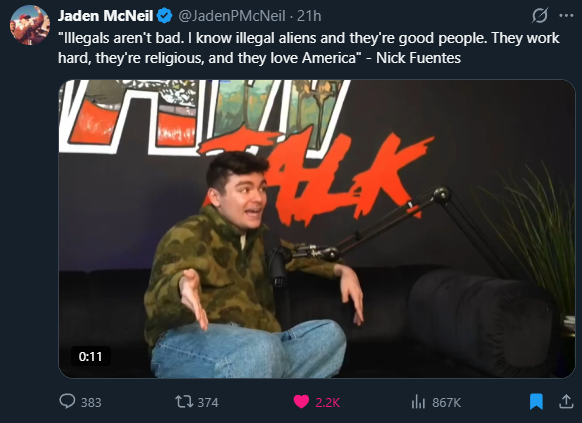
Task: Click the repost arrows icon
Action: [x=184, y=402]
